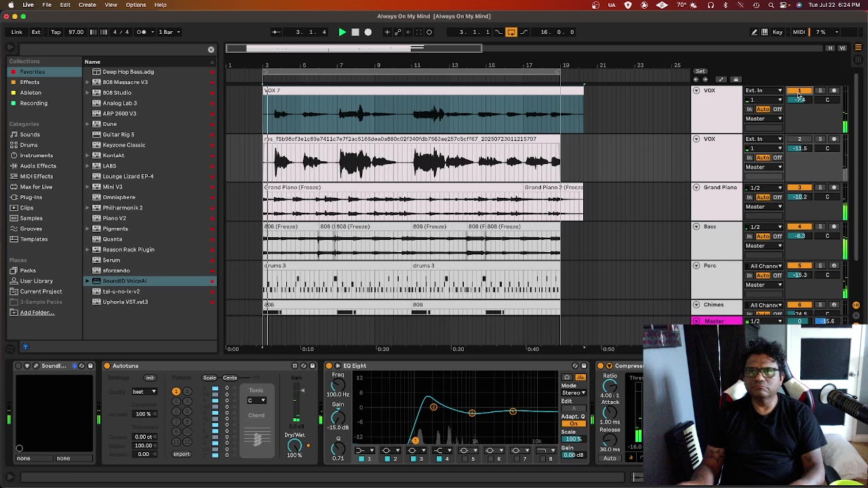Viewport: 868px width, 488px height.
Task: Toggle Automation Arm icon in transport
Action: [x=398, y=32]
